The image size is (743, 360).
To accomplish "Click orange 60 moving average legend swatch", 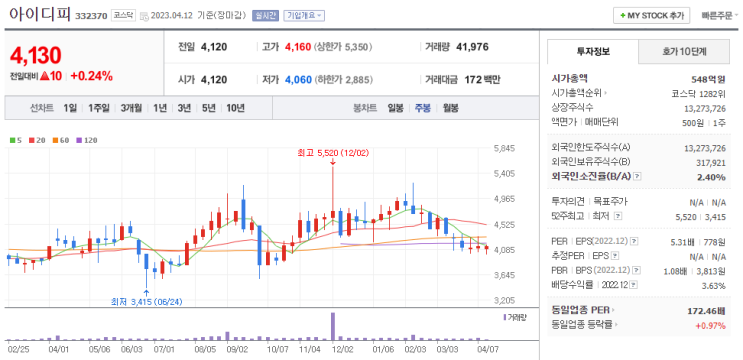I will coord(55,140).
